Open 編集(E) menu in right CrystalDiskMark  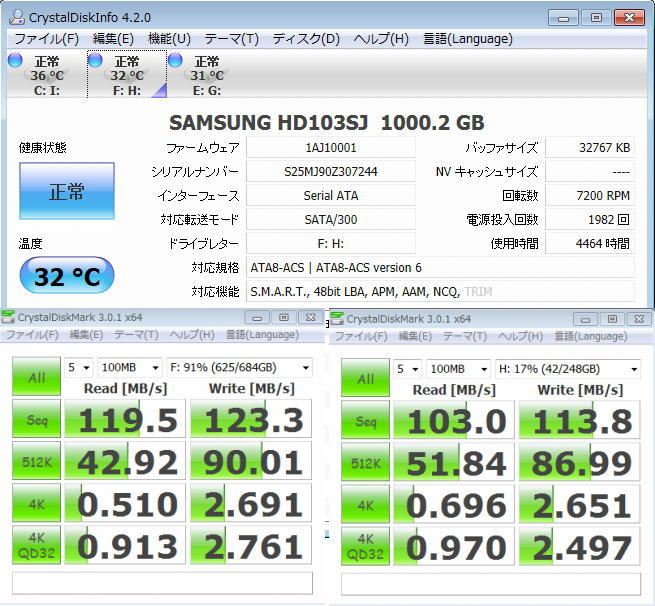pos(415,336)
